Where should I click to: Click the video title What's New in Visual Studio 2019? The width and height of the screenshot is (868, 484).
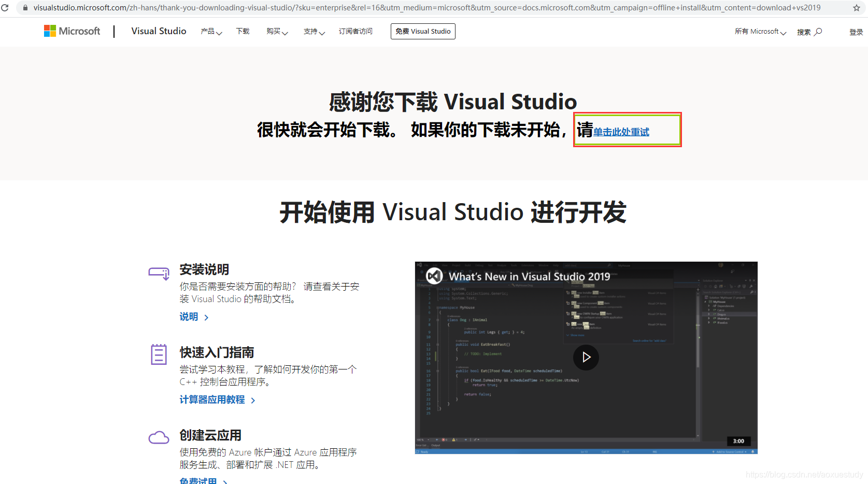coord(530,277)
